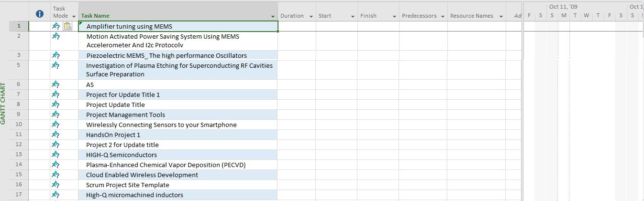This screenshot has height=201, width=644.
Task: Open the Finish column dropdown arrow
Action: click(x=394, y=16)
